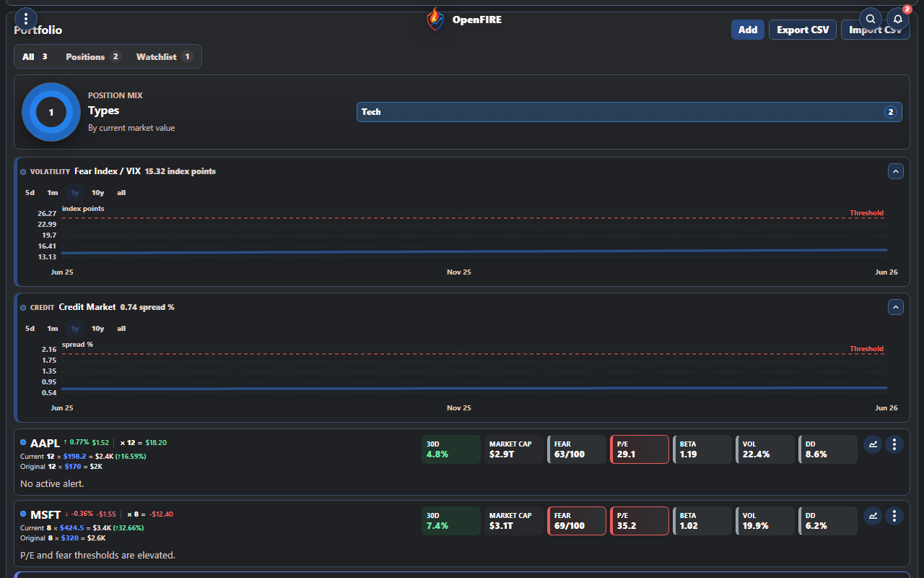Select the 1m range on the VIX chart
This screenshot has width=924, height=578.
tap(53, 193)
